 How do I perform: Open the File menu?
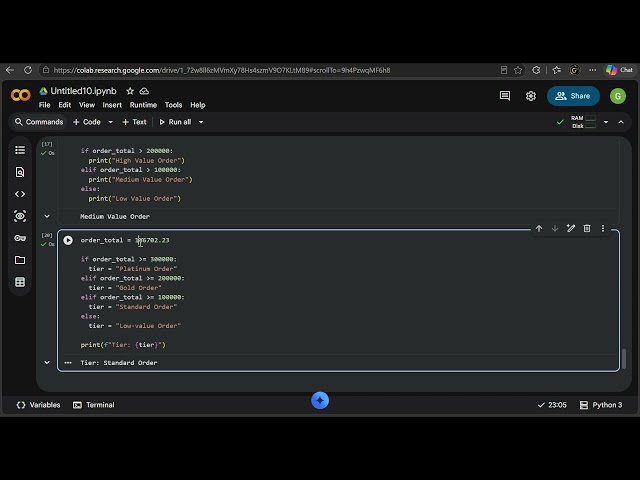click(44, 105)
